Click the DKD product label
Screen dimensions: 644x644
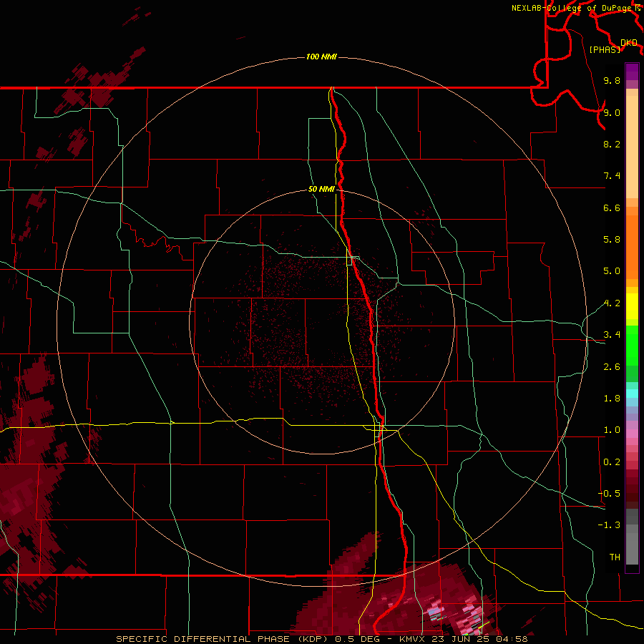pyautogui.click(x=628, y=42)
